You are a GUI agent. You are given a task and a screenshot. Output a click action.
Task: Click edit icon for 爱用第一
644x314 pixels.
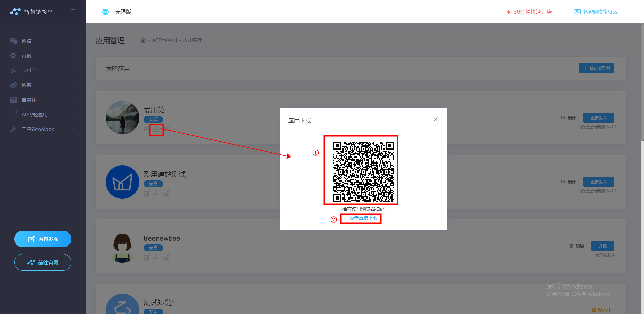pyautogui.click(x=147, y=129)
